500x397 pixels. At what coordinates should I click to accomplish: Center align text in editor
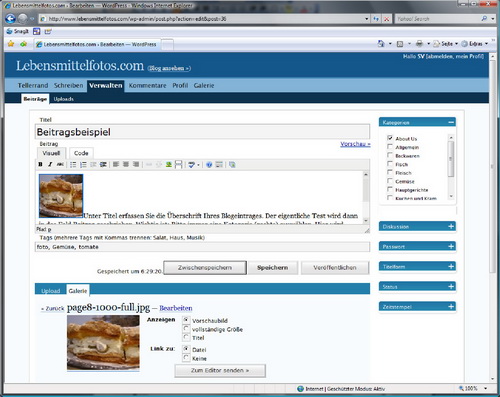[x=126, y=164]
